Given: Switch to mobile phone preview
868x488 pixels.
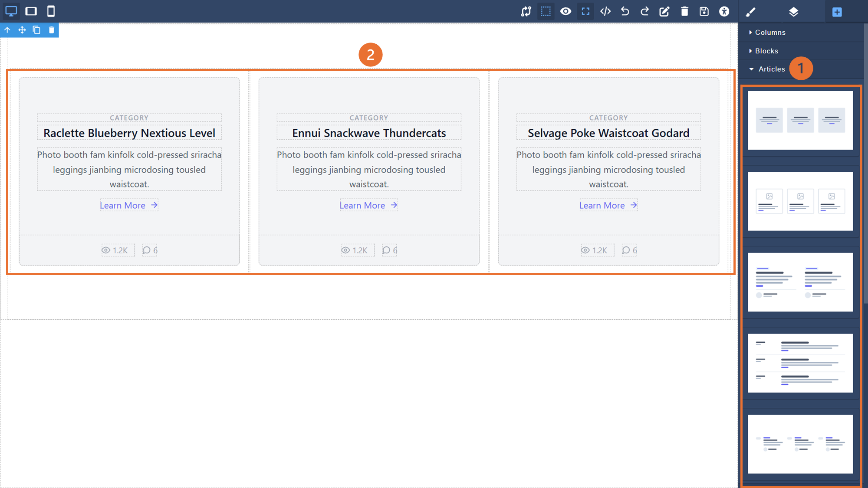Looking at the screenshot, I should (51, 11).
